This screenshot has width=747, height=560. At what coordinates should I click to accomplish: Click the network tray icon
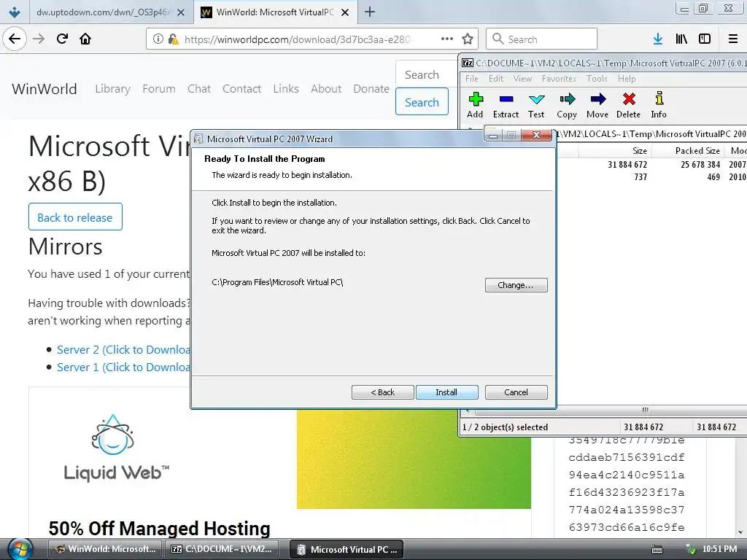pos(689,550)
